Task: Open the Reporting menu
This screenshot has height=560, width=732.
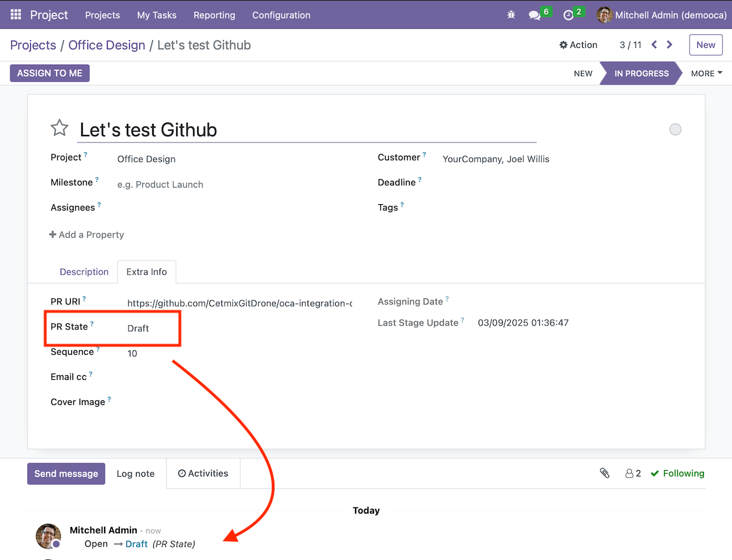Action: coord(214,15)
